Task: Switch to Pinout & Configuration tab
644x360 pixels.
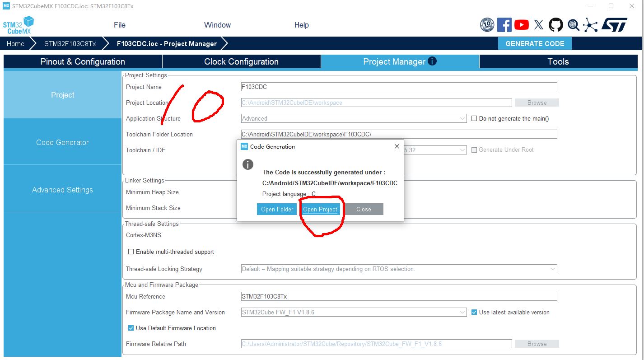Action: [x=83, y=61]
